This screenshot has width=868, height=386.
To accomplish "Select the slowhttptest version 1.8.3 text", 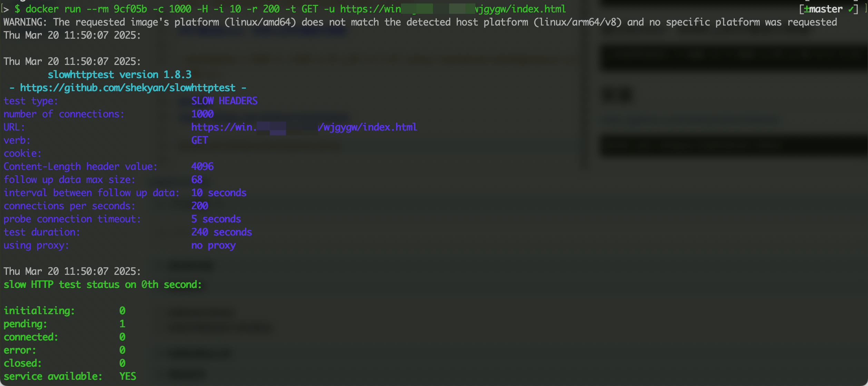I will coord(119,75).
